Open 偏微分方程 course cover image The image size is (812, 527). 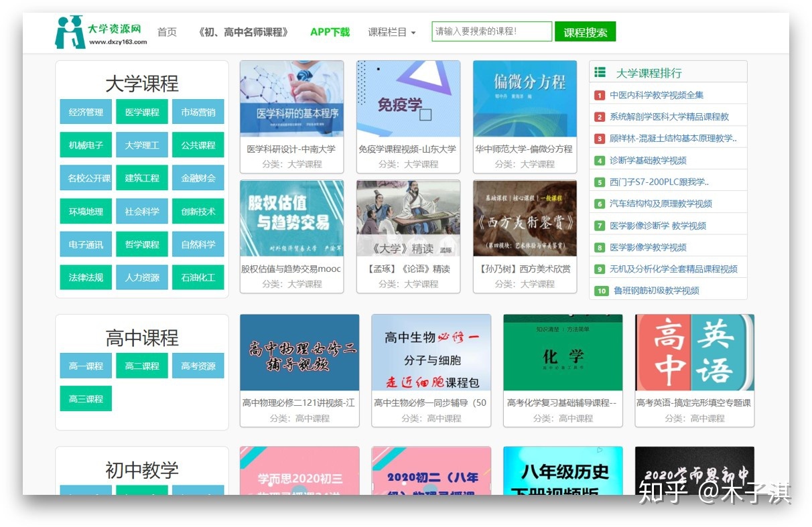click(525, 98)
